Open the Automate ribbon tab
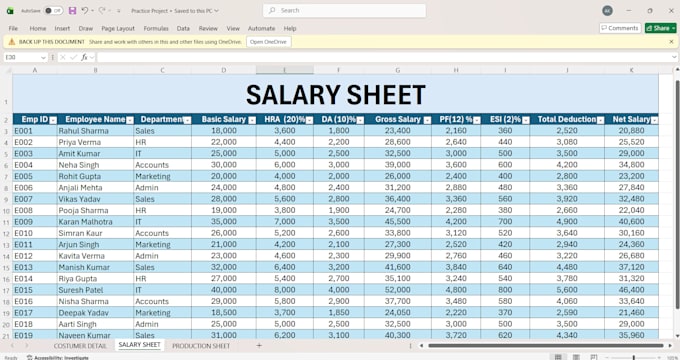The image size is (680, 360). coord(262,28)
